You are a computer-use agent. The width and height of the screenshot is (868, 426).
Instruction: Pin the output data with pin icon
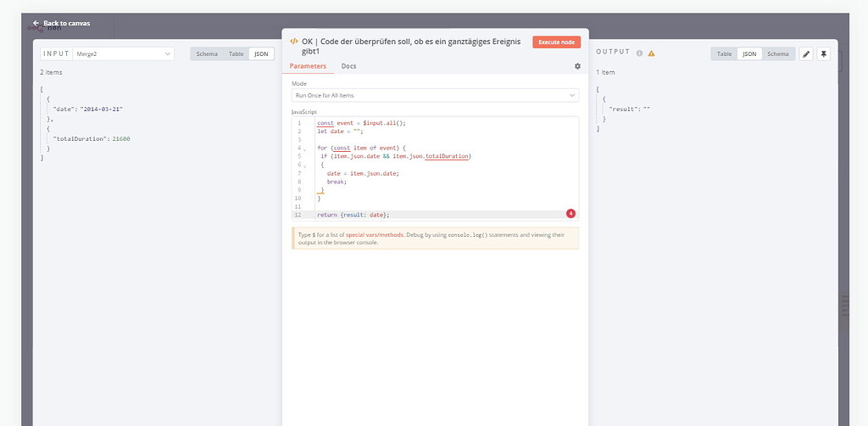coord(823,53)
